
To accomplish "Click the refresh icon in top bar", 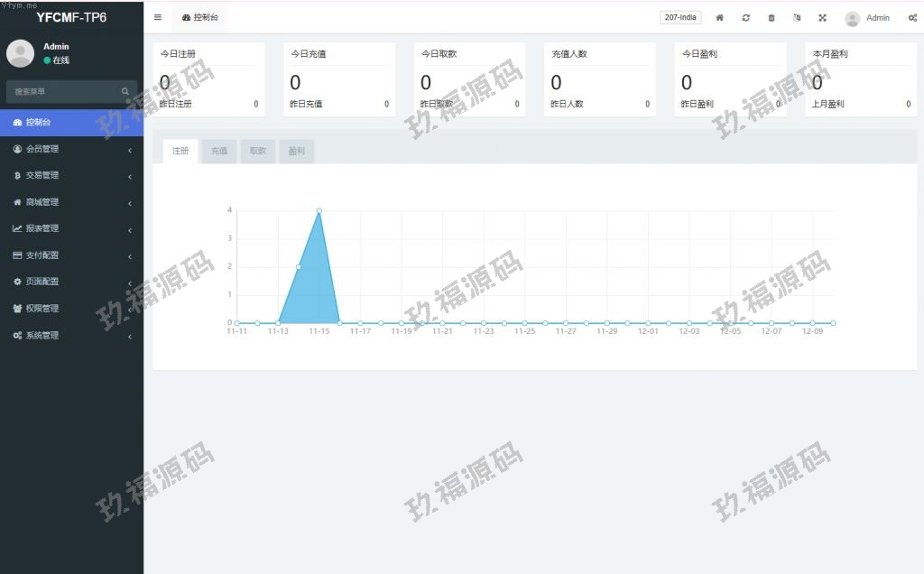I will [x=745, y=18].
